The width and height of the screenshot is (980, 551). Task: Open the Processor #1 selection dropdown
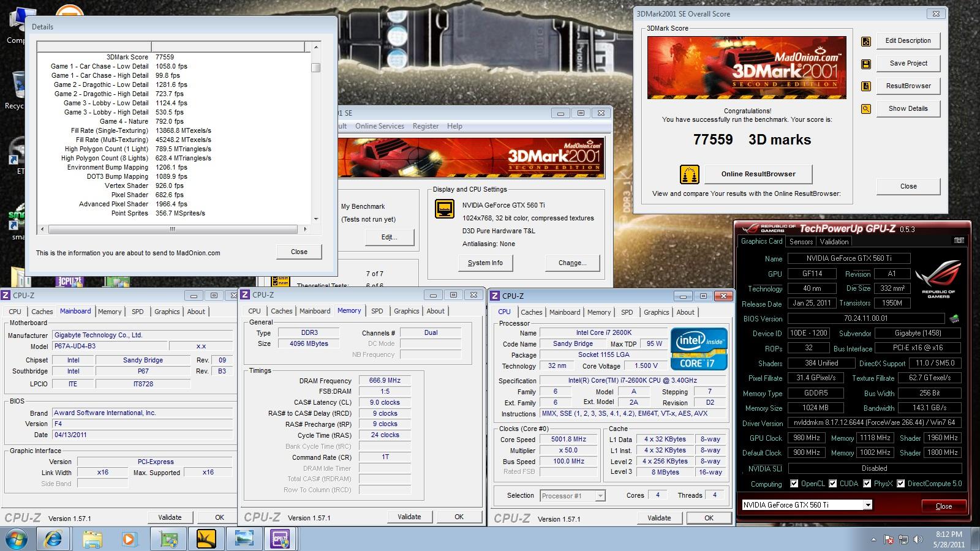600,496
